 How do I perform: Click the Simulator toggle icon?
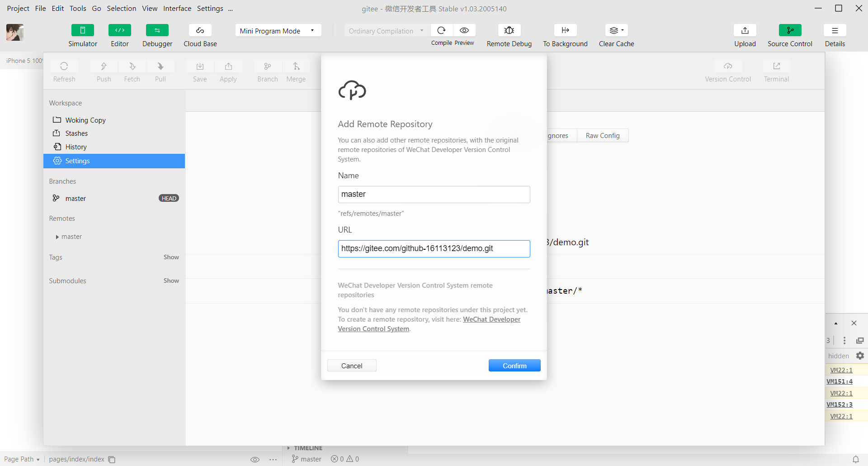[x=83, y=30]
